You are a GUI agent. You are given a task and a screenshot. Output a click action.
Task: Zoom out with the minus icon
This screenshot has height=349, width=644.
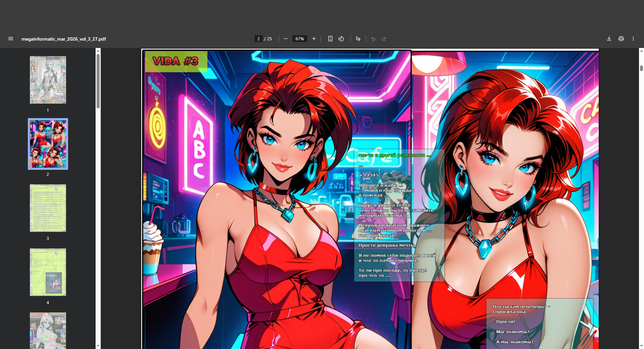click(x=286, y=39)
